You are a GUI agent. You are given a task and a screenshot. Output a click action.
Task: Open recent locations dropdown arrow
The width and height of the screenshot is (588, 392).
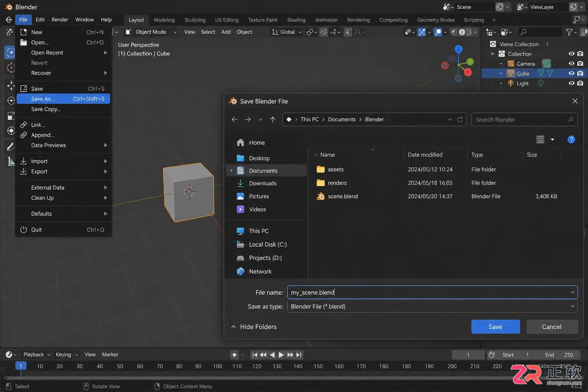point(261,120)
